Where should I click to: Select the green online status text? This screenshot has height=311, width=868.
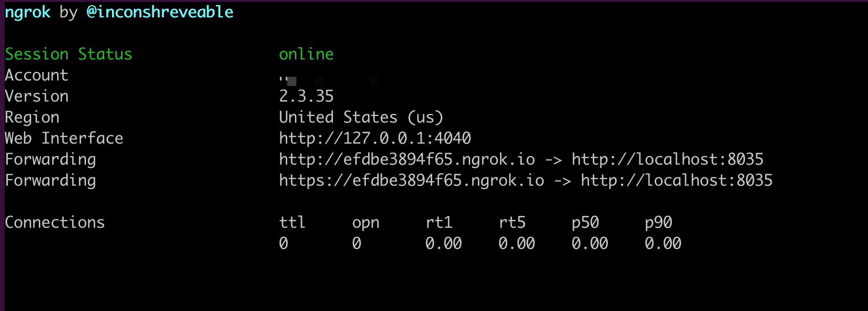coord(306,54)
